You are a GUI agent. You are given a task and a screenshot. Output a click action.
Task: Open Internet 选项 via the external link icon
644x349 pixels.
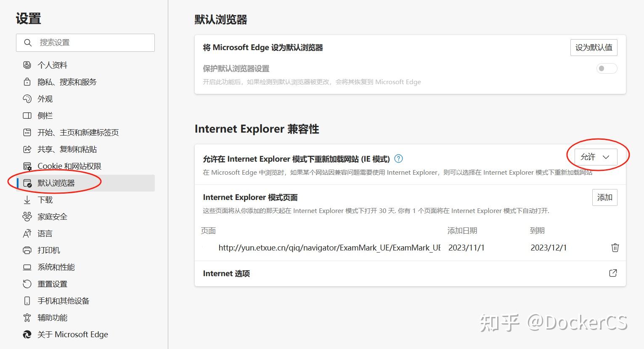pos(613,273)
